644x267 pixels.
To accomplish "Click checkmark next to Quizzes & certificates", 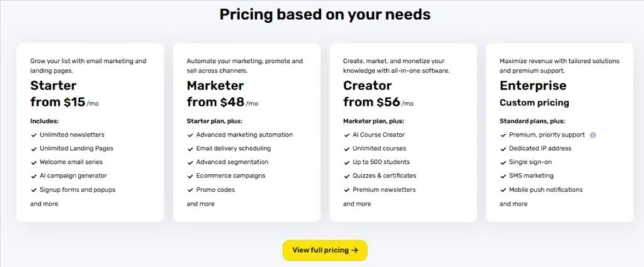I will point(347,176).
